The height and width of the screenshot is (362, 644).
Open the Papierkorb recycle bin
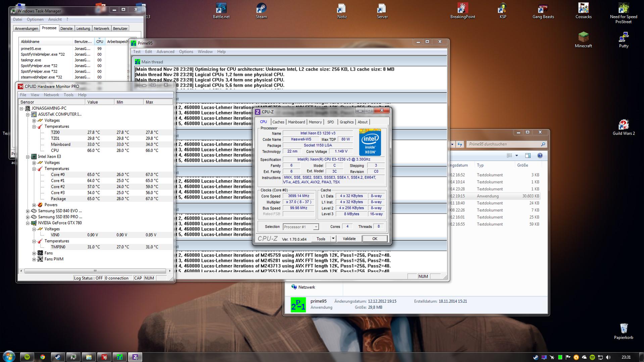point(624,329)
